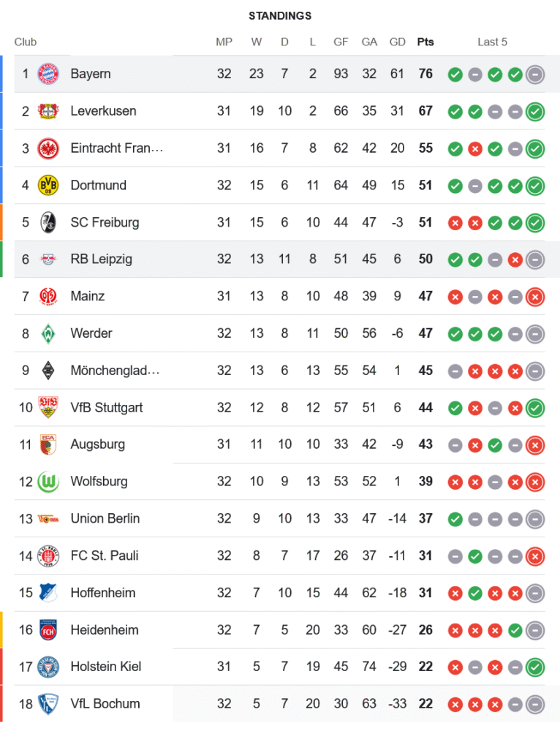The image size is (560, 731).
Task: Select the Holstein Kiel team name
Action: pos(105,666)
